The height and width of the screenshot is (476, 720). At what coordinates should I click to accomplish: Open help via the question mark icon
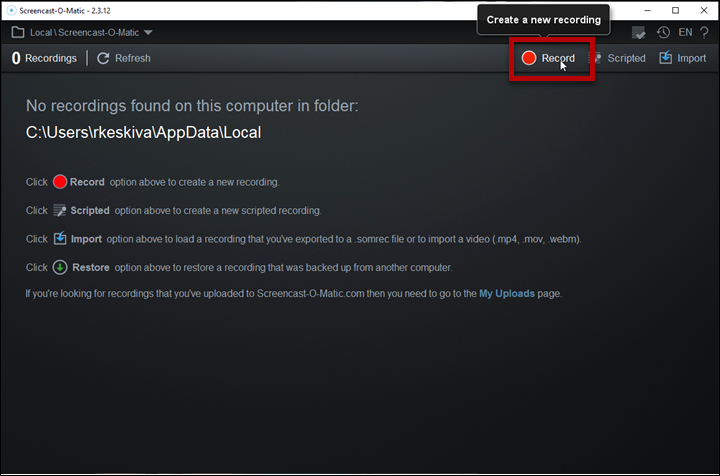(x=704, y=33)
